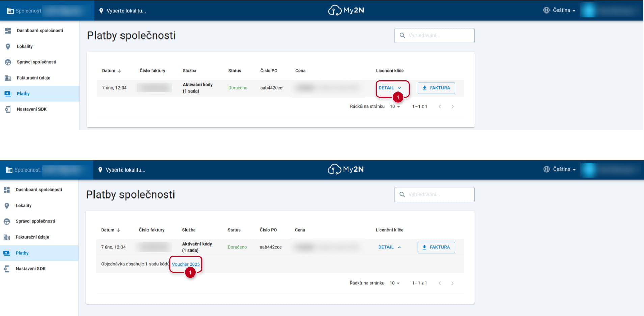Open user account avatar in upper header
Screen dimensions: 644x316
tap(589, 10)
